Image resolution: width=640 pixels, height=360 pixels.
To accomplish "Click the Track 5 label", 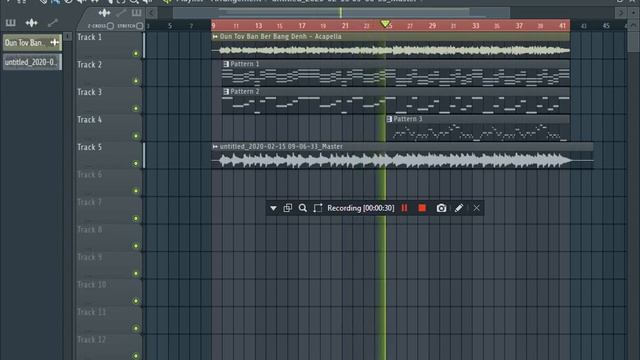I will click(x=89, y=147).
